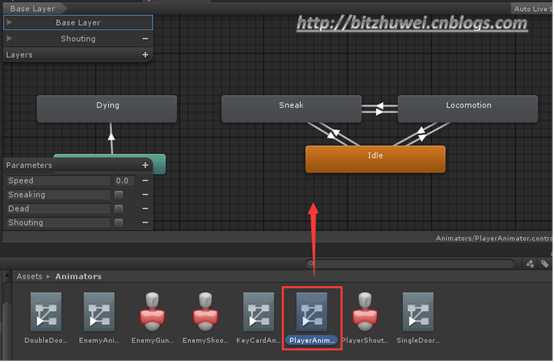Click the Animators folder breadcrumb

tap(78, 277)
